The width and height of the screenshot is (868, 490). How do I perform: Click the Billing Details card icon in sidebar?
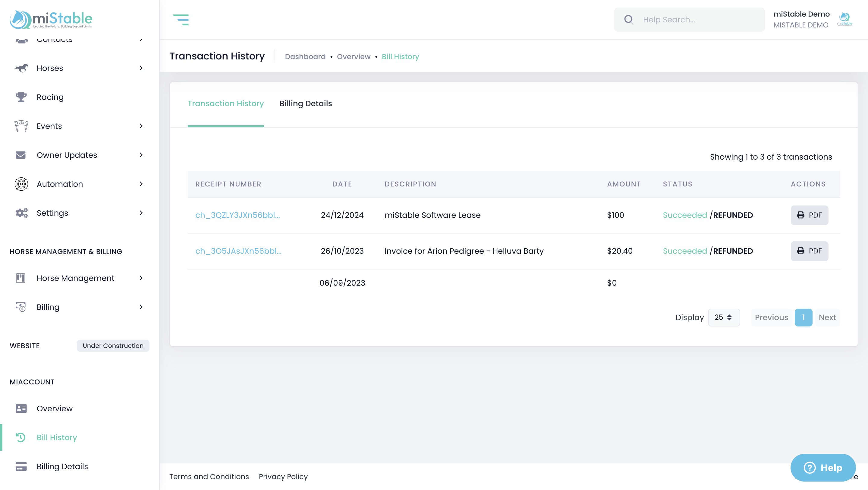point(21,466)
